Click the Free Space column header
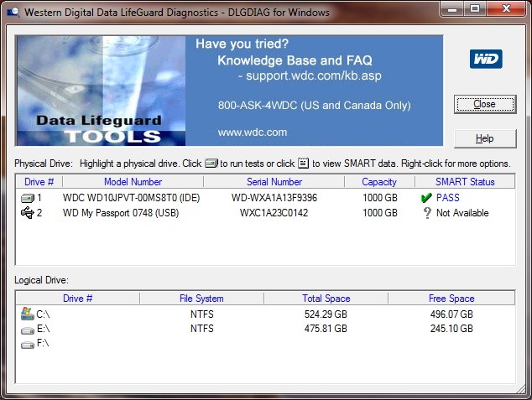The width and height of the screenshot is (532, 400). (x=451, y=299)
